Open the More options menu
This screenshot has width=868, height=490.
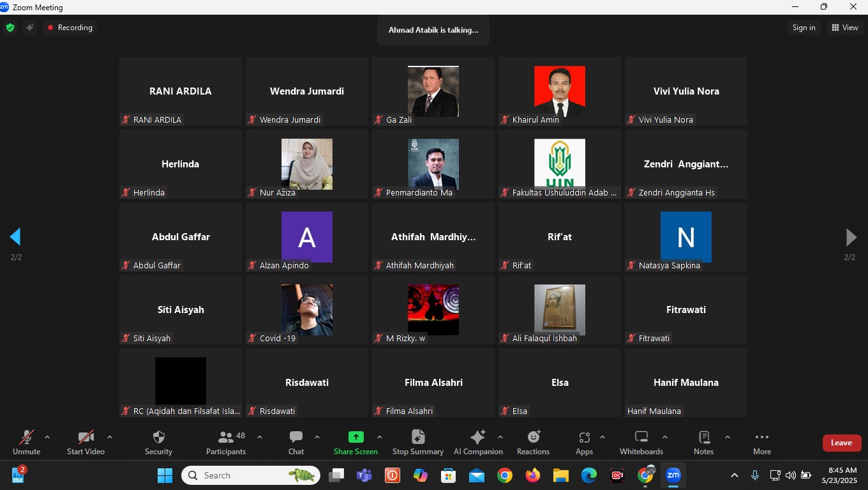click(x=761, y=442)
